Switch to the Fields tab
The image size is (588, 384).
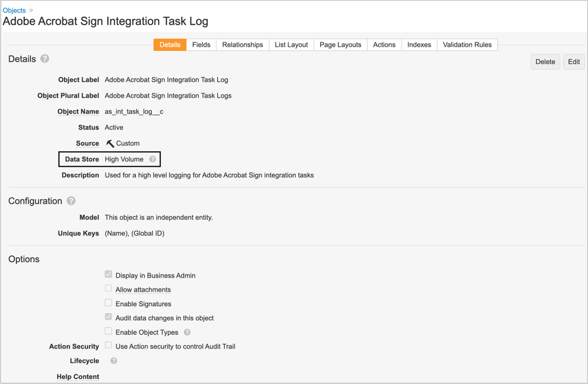[201, 44]
